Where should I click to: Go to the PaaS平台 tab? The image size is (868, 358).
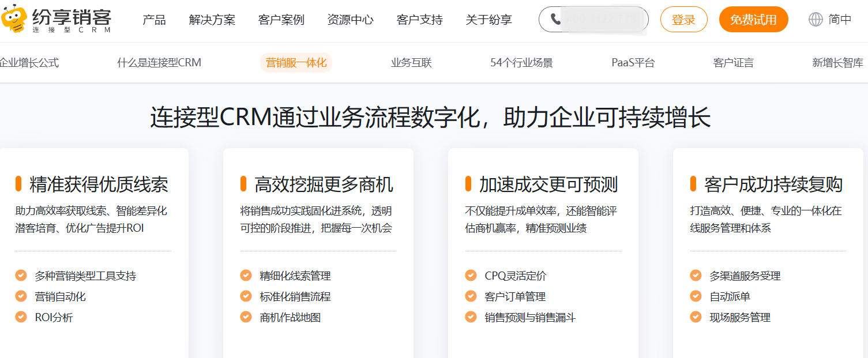tap(633, 63)
